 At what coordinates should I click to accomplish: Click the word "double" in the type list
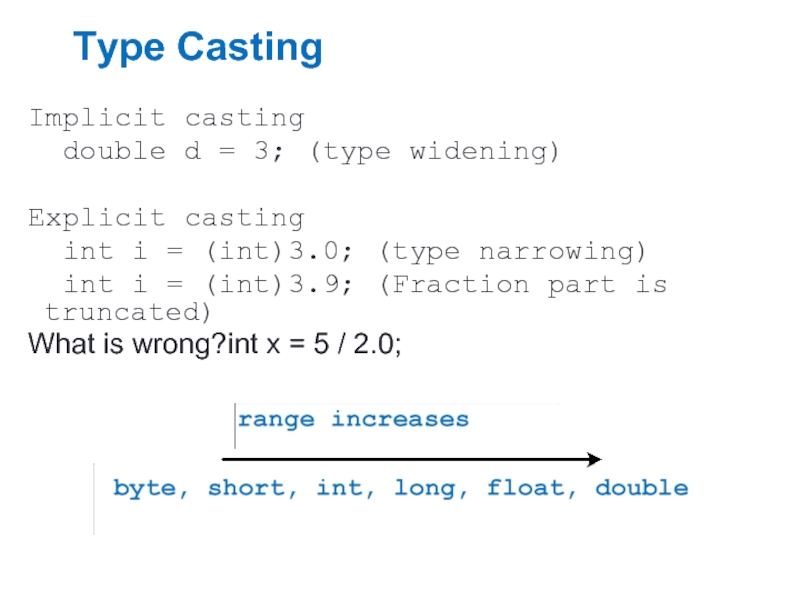[x=641, y=489]
